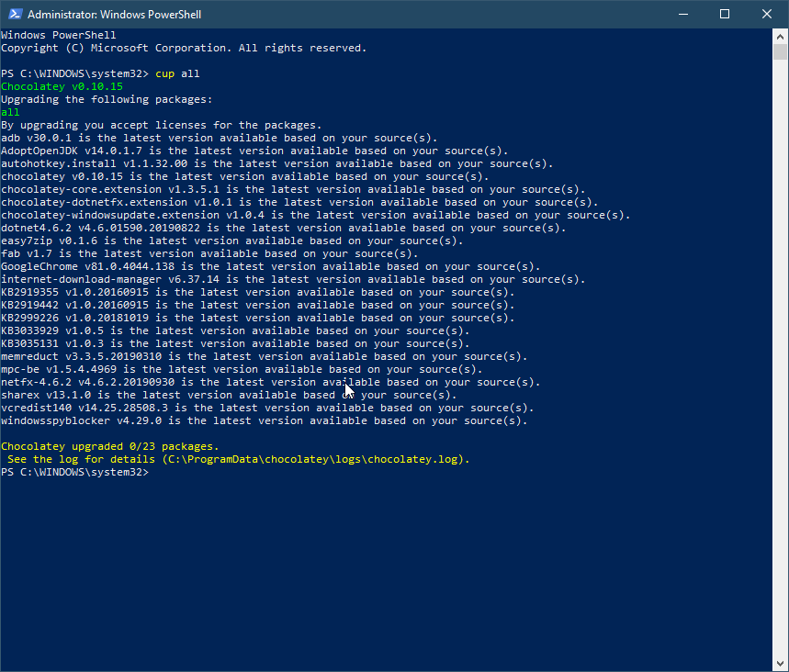Screen dimensions: 789x672
Task: Click the empty scrollbar track below thumb
Action: point(780,357)
